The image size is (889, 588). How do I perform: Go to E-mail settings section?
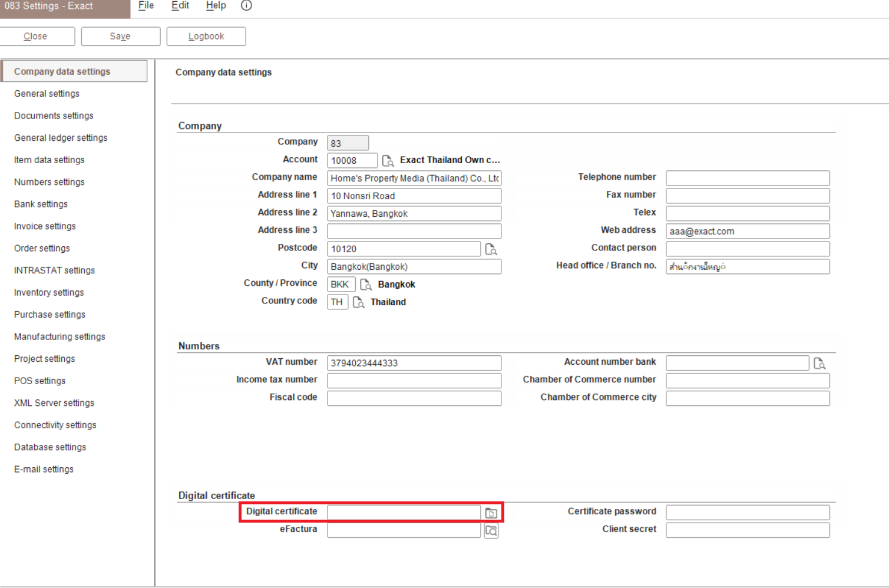(x=44, y=469)
